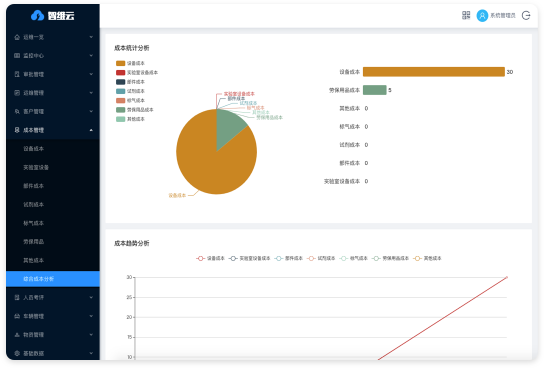Click the red 实验室设备成本 legend swatch
This screenshot has width=544, height=368.
(120, 72)
